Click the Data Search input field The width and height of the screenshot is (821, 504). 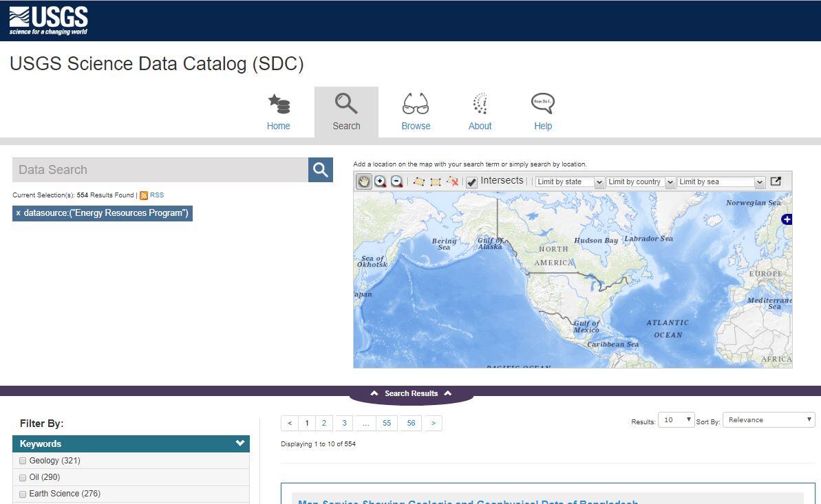[x=160, y=170]
